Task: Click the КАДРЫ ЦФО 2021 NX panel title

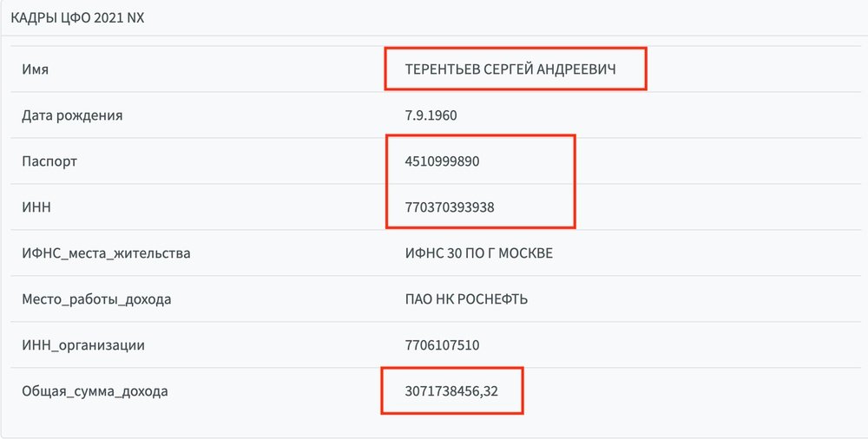Action: click(x=76, y=17)
